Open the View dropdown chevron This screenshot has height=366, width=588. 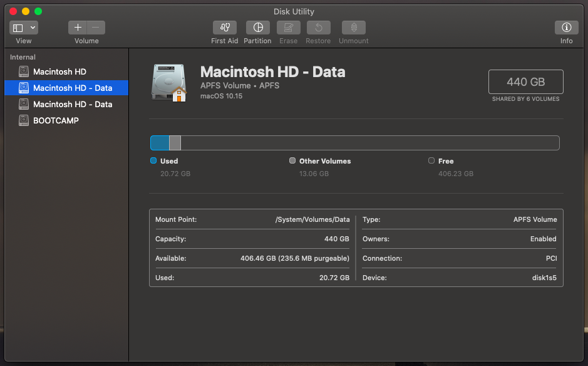pyautogui.click(x=33, y=28)
